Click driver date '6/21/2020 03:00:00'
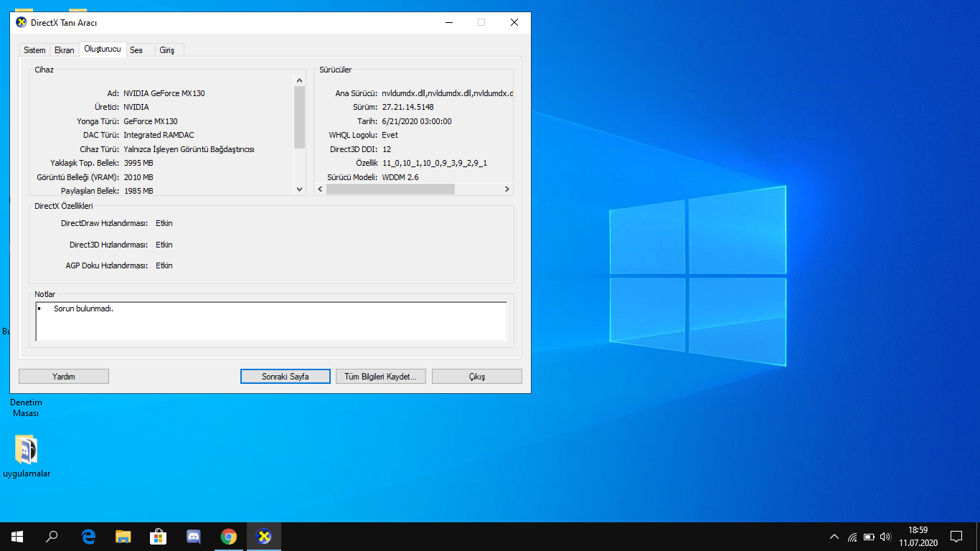 417,121
